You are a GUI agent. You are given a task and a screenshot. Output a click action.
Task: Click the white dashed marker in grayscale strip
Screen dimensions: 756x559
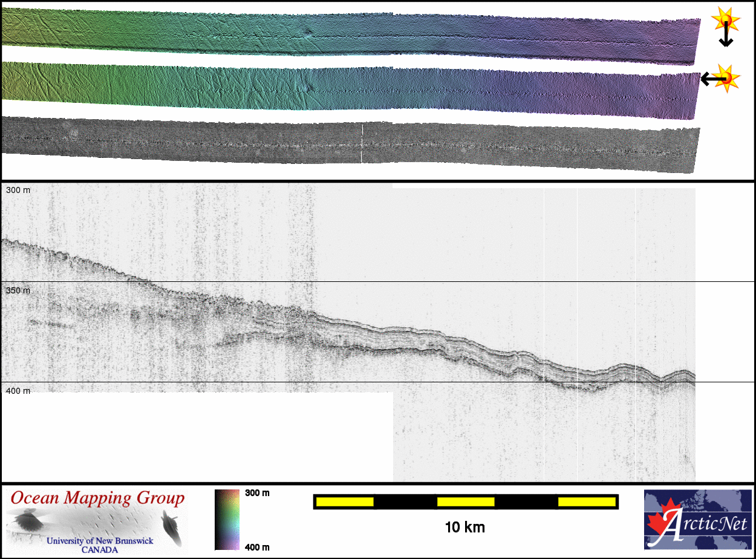pyautogui.click(x=362, y=144)
